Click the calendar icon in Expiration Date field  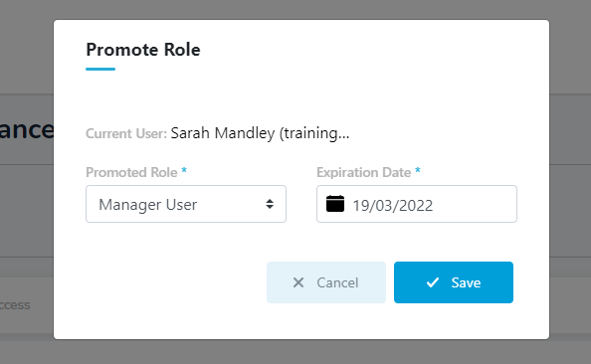click(335, 204)
